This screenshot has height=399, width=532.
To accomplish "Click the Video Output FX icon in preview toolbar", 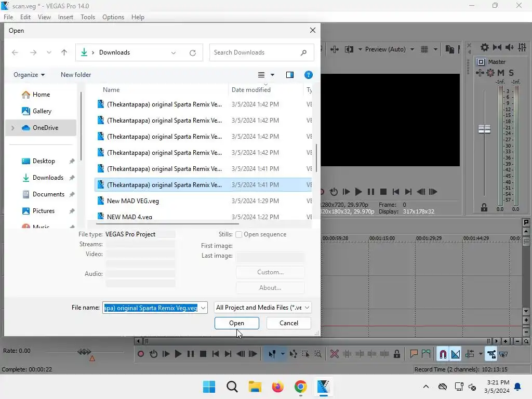I will (335, 49).
